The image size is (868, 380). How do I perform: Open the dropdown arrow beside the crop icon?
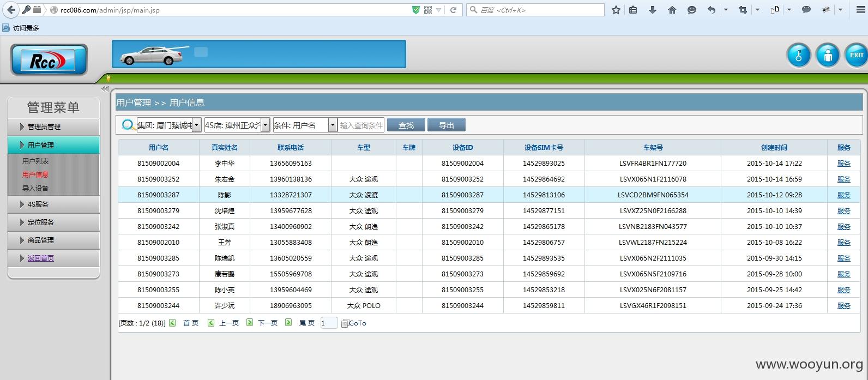point(757,10)
